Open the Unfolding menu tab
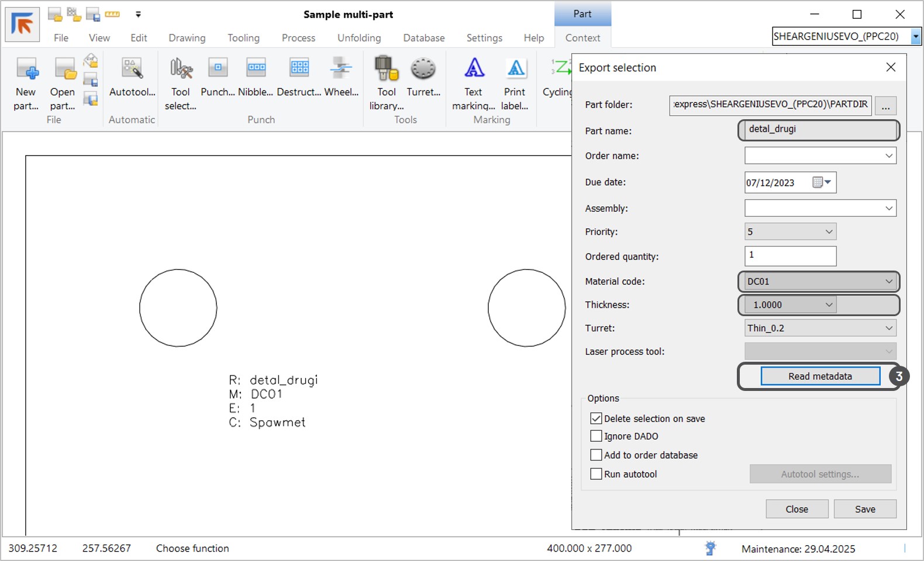Viewport: 924px width, 561px height. (358, 38)
